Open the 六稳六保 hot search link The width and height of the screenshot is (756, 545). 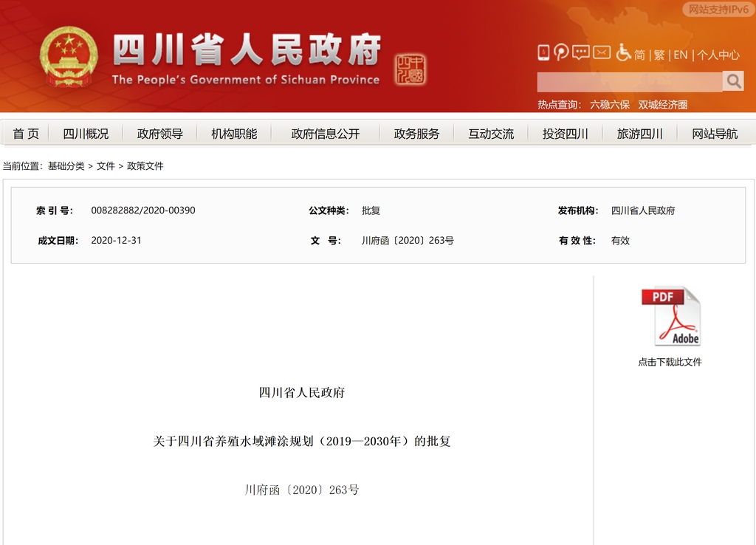609,105
